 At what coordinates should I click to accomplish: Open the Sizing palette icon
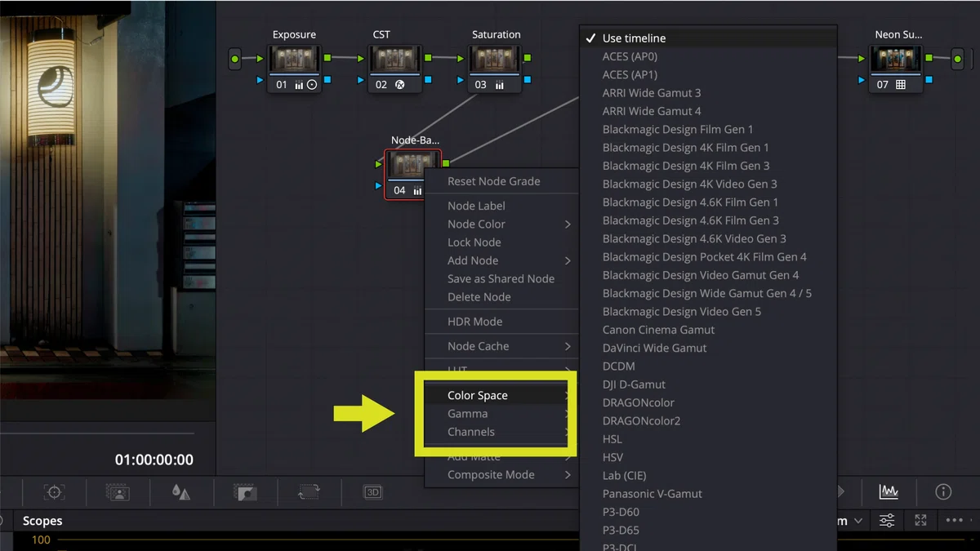coord(309,492)
